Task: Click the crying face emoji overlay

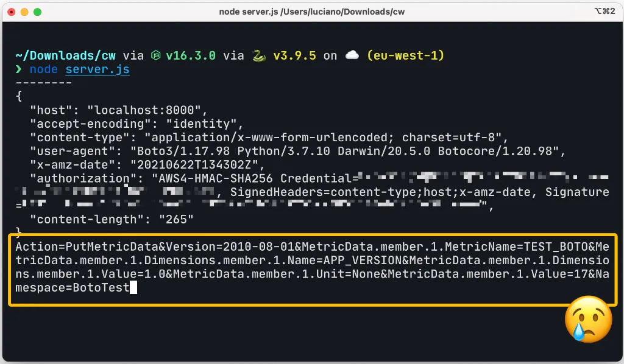Action: coord(587,319)
